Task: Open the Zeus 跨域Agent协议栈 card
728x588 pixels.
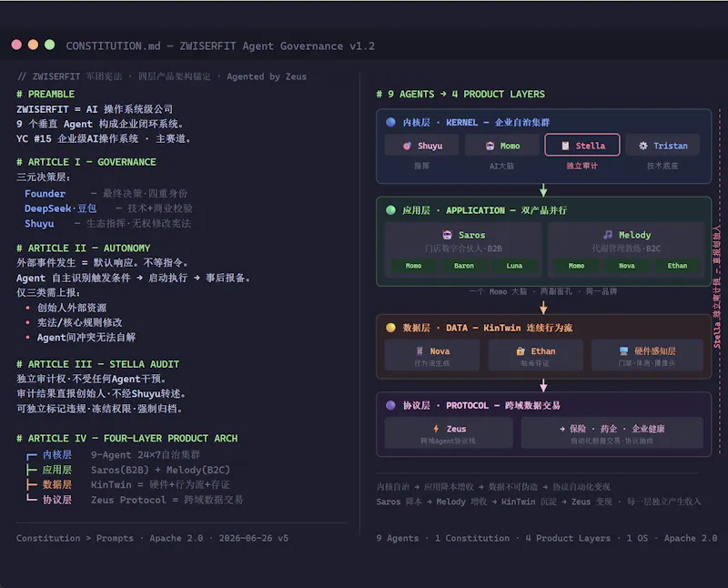Action: [449, 433]
